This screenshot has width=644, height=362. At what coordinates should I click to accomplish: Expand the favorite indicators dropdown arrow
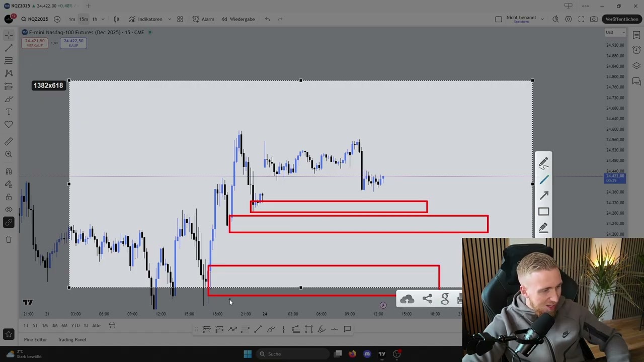(170, 19)
